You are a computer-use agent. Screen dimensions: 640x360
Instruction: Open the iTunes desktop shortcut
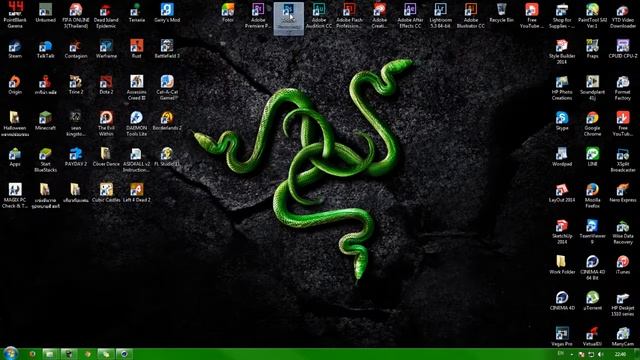pyautogui.click(x=623, y=264)
